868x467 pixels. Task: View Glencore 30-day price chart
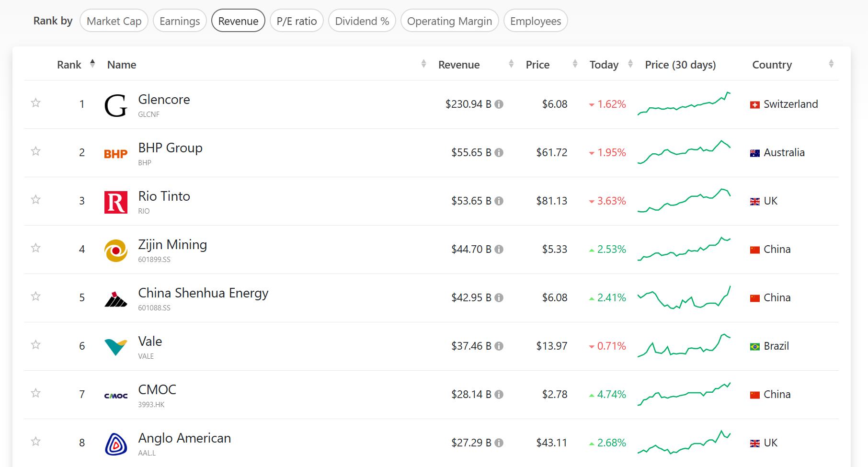pyautogui.click(x=684, y=103)
